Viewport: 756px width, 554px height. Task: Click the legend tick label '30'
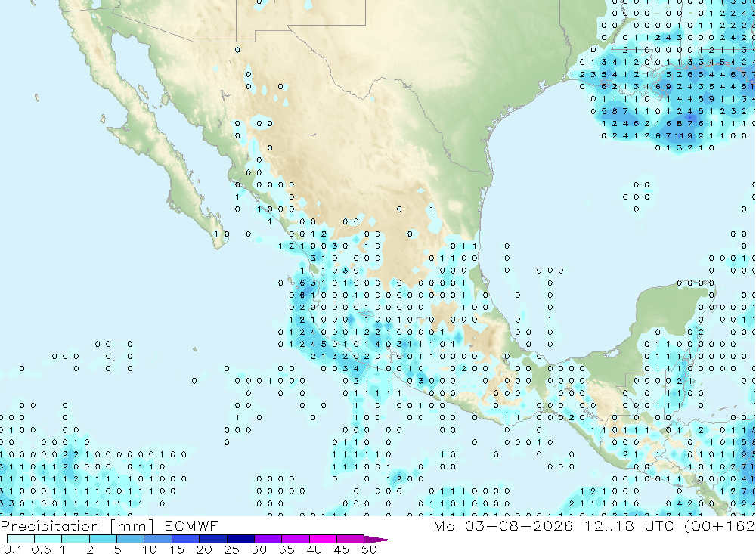click(x=259, y=549)
